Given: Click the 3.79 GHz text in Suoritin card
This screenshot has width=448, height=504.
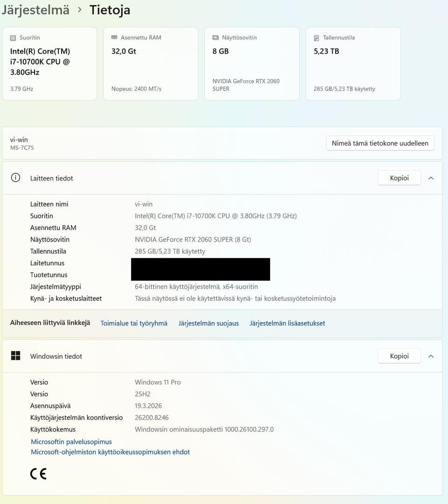Looking at the screenshot, I should click(x=21, y=89).
